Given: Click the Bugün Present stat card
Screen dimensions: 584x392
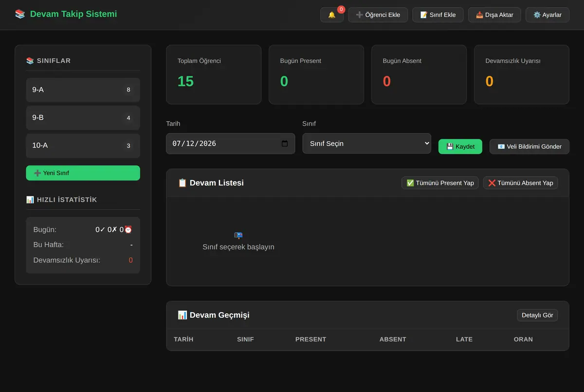Looking at the screenshot, I should pyautogui.click(x=316, y=74).
